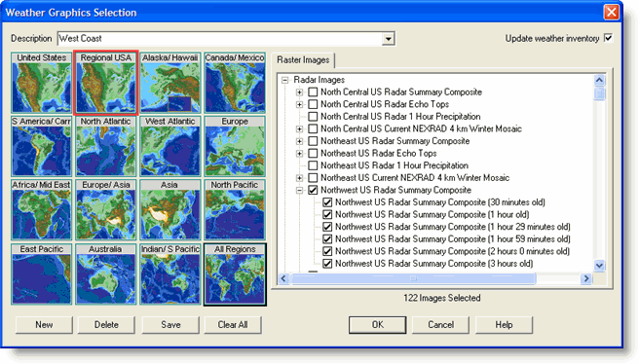
Task: Pick the Africa/Mid East region tile
Action: (42, 210)
